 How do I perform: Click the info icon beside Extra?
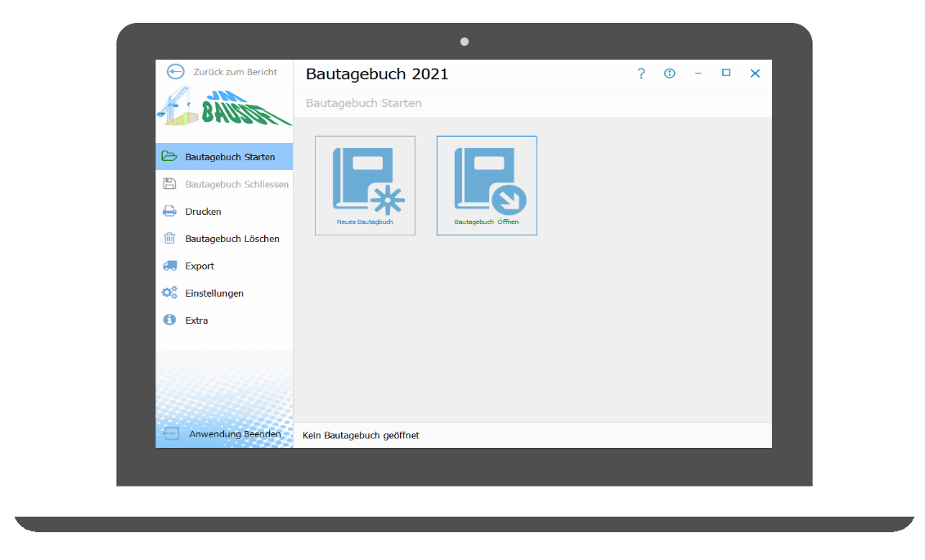169,320
